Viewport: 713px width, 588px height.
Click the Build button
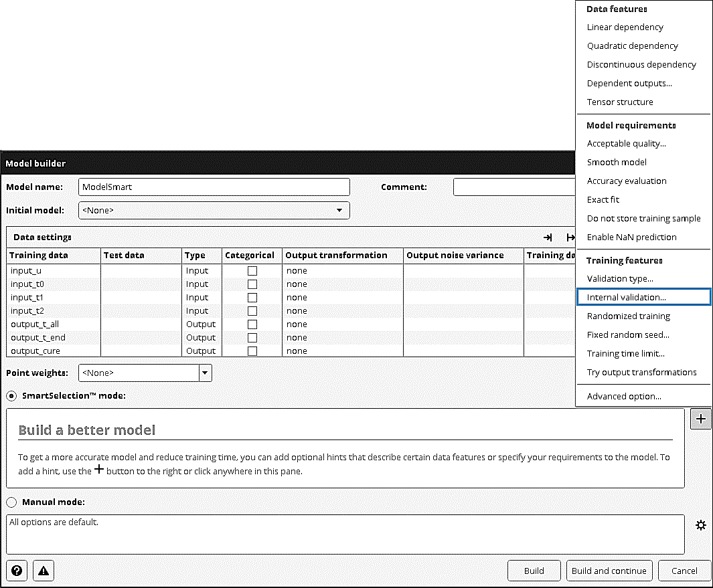click(x=534, y=571)
